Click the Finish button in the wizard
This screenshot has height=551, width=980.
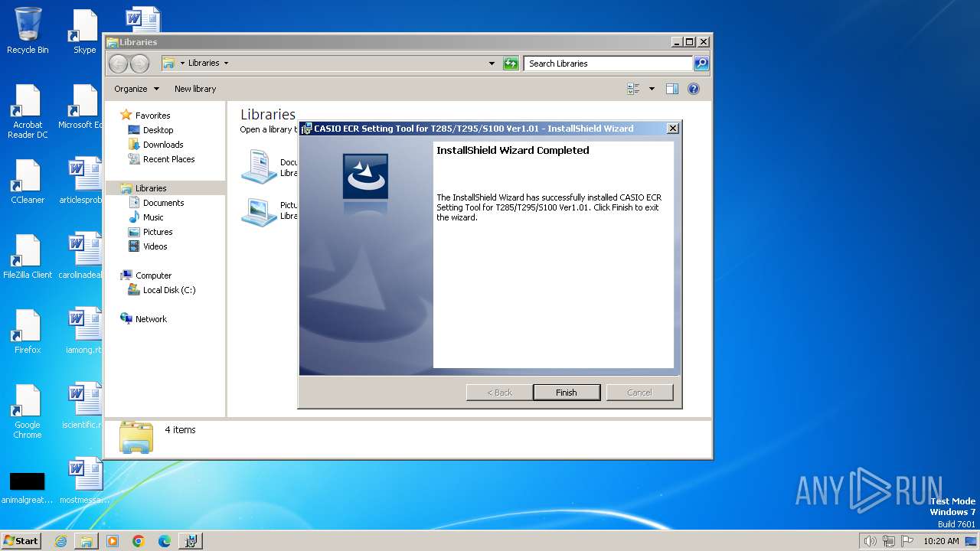coord(567,393)
